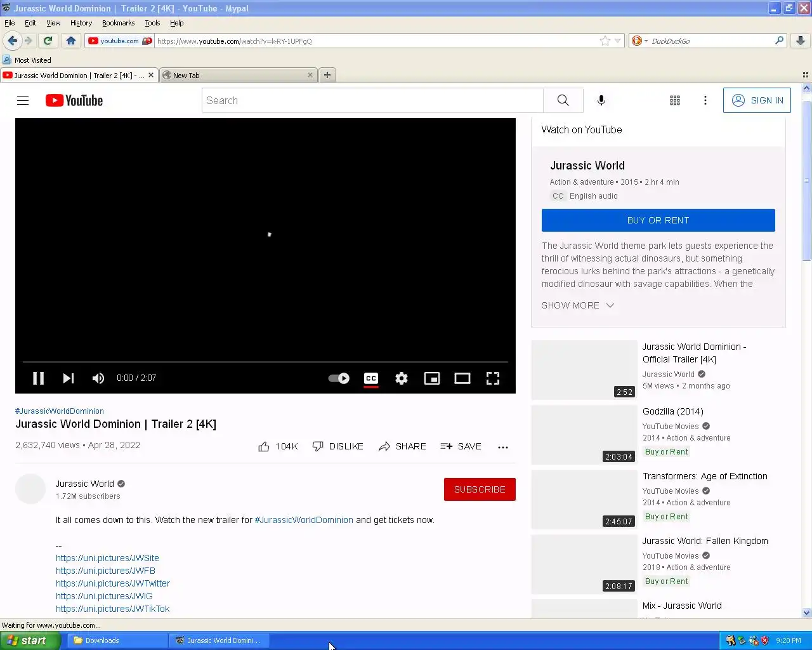Open more actions ellipsis under video

pos(503,447)
